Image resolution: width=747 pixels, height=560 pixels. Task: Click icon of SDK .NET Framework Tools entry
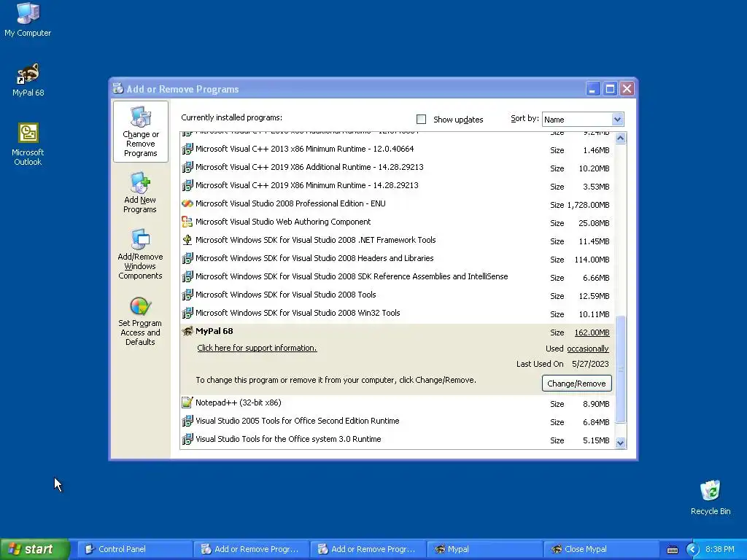pyautogui.click(x=187, y=240)
